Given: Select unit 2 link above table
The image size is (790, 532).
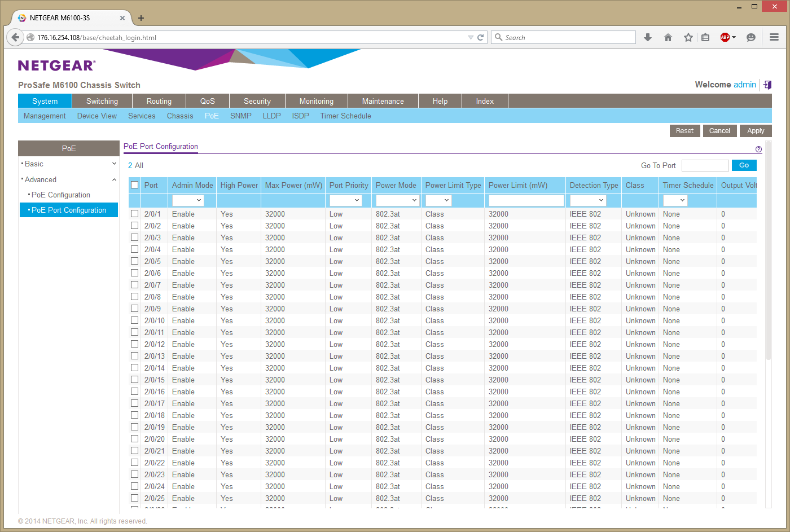Looking at the screenshot, I should [130, 165].
